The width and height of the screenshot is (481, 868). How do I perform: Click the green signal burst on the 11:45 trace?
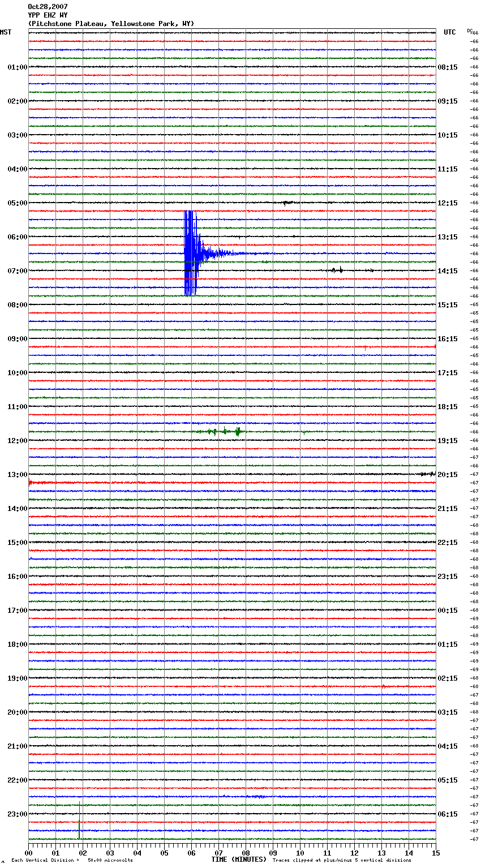click(x=225, y=431)
